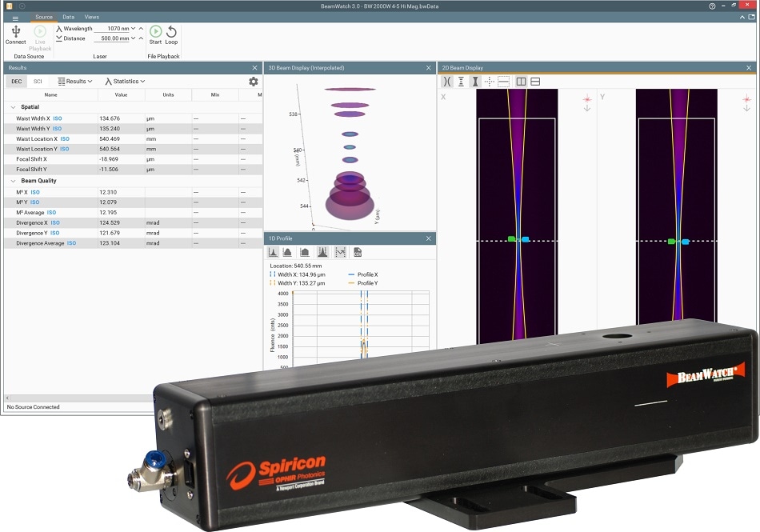Toggle filled beam waist icon in 2D display

pyautogui.click(x=475, y=82)
